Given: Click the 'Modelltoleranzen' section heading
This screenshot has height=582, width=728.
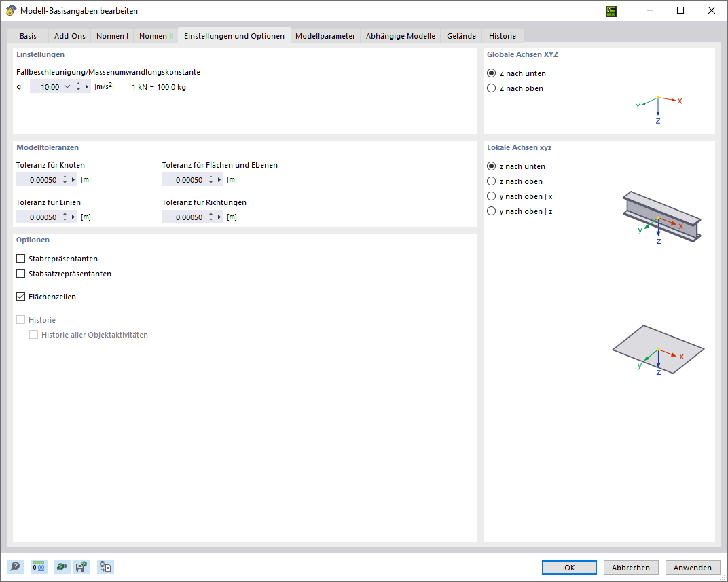Looking at the screenshot, I should coord(48,147).
